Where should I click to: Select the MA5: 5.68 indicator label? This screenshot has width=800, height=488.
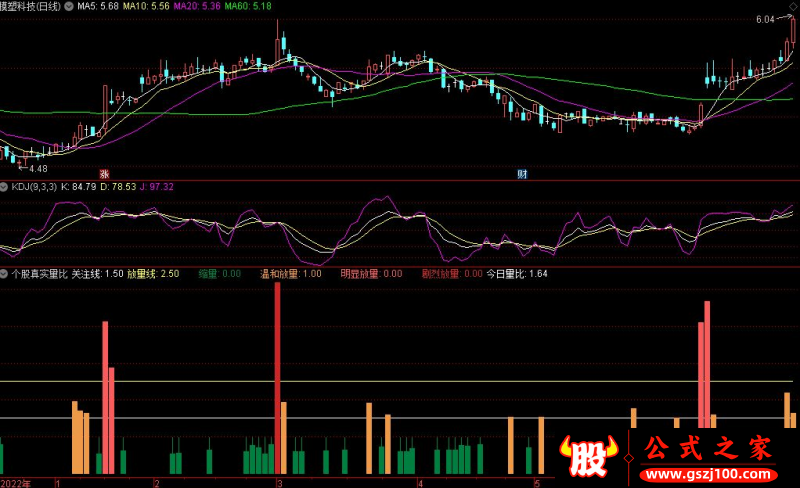pyautogui.click(x=97, y=6)
